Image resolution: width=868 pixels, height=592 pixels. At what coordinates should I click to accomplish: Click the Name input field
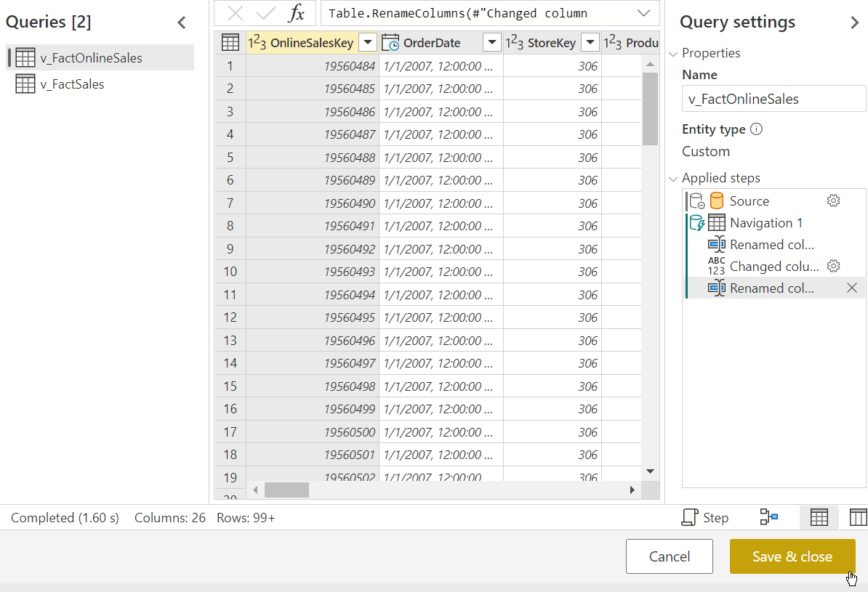pos(774,99)
